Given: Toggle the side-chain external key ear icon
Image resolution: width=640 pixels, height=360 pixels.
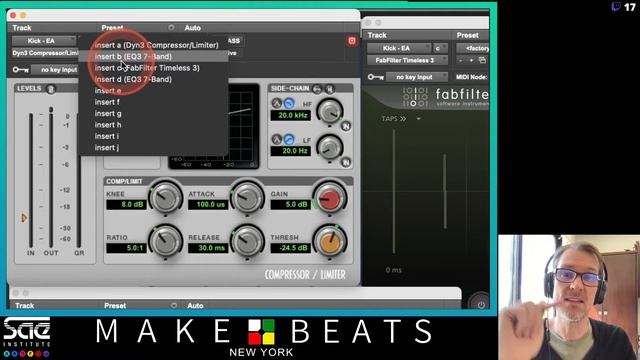Looking at the screenshot, I should coord(329,89).
